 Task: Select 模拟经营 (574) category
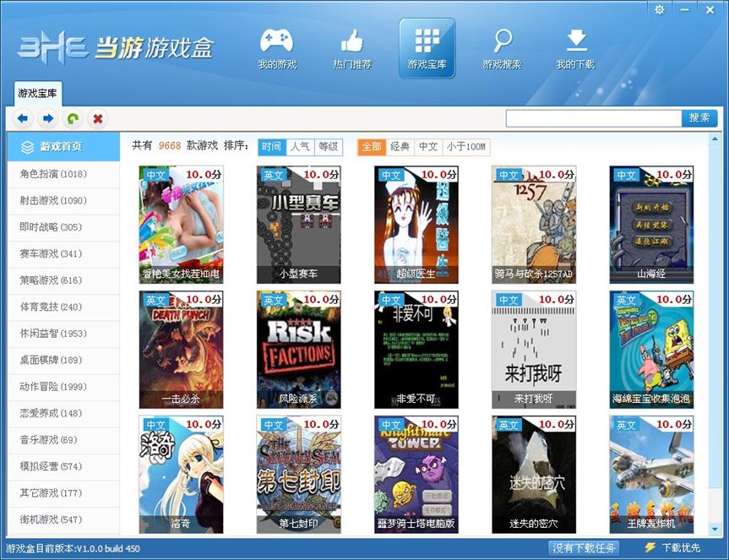63,466
